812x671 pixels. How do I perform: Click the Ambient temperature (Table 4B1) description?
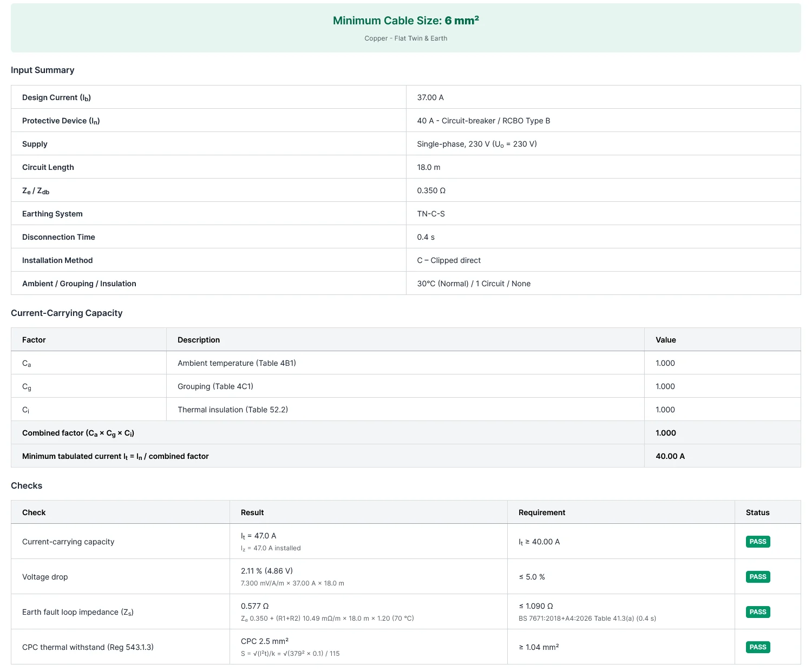coord(237,363)
